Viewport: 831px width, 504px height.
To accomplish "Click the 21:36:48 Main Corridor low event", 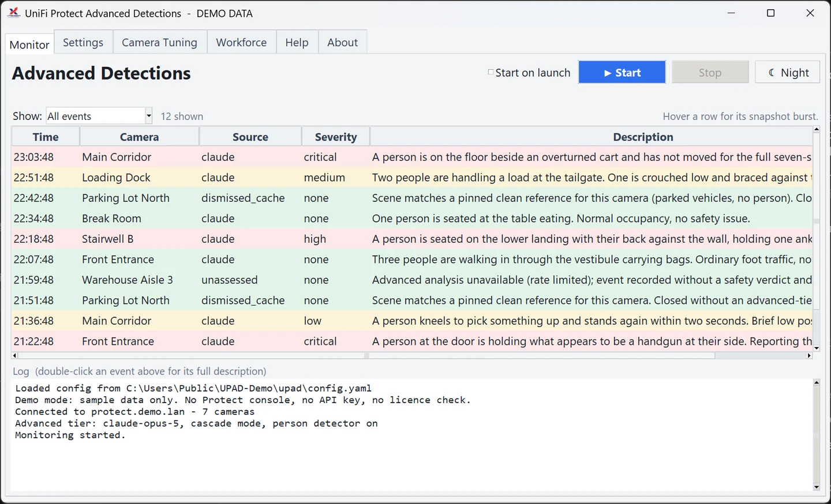I will click(412, 321).
